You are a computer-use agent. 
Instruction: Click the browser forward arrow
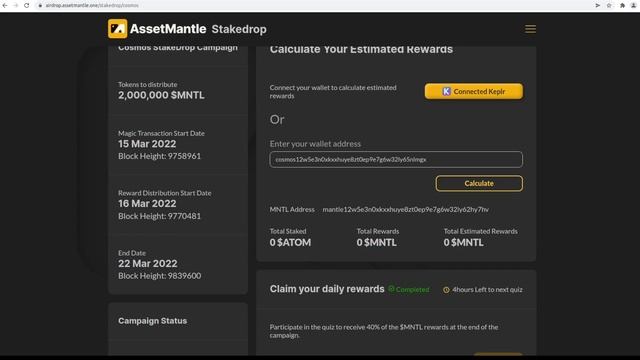(x=16, y=5)
